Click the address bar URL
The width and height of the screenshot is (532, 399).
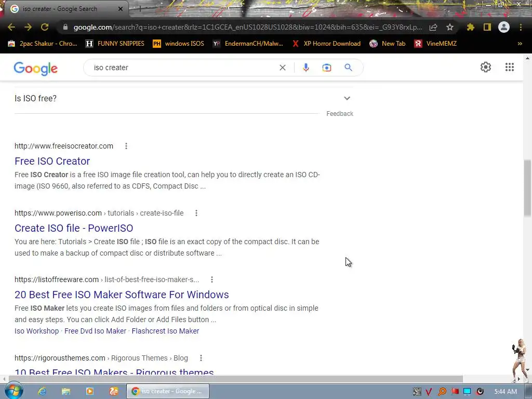pos(248,27)
